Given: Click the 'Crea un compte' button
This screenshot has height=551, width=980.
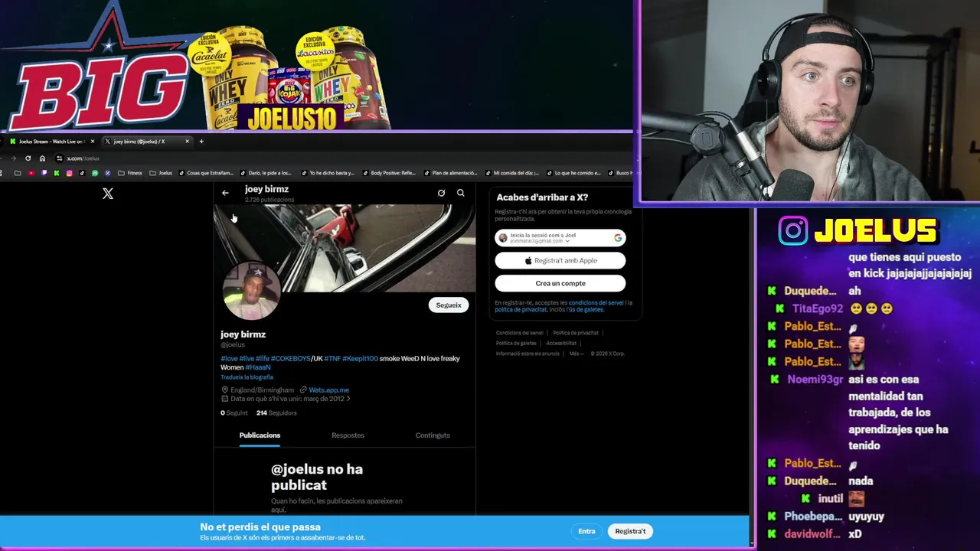Looking at the screenshot, I should 560,283.
